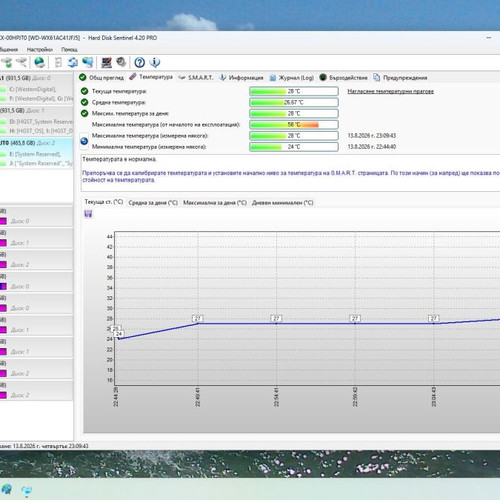Click the blue round icon beside the maximum temperature row

(84, 141)
